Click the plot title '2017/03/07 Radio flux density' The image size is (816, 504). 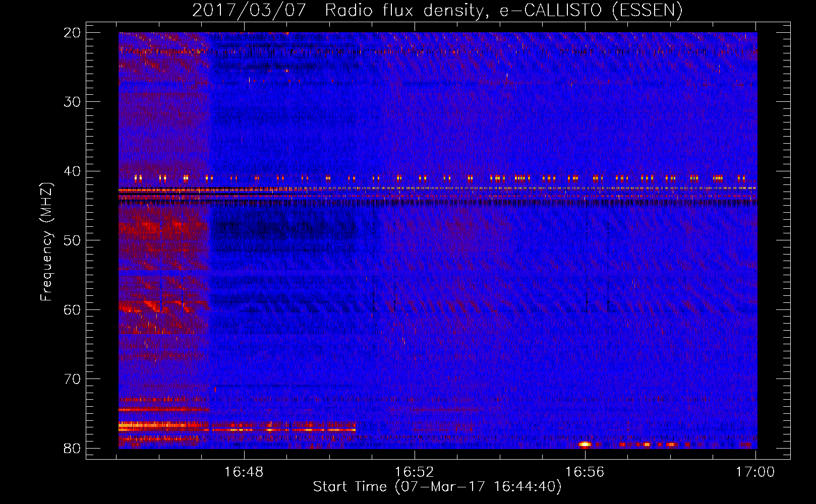(338, 11)
